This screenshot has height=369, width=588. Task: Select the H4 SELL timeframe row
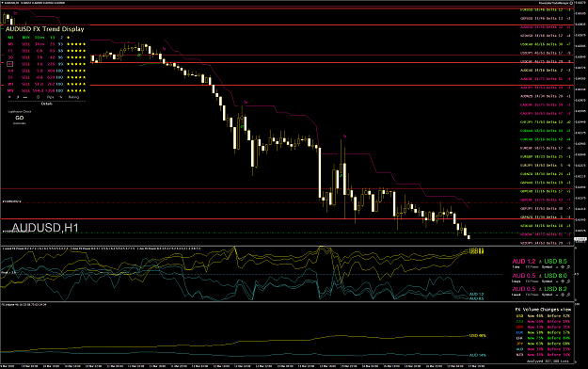[x=46, y=71]
